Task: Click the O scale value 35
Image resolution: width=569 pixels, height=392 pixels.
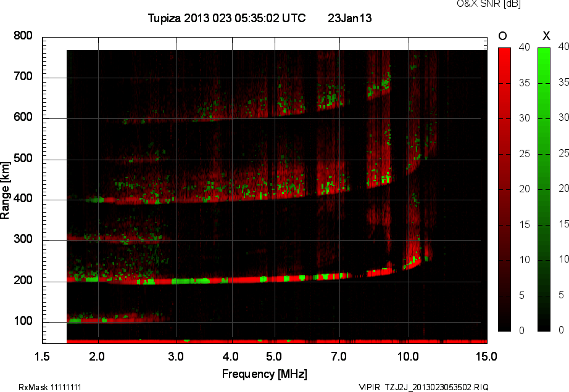Action: pyautogui.click(x=525, y=83)
